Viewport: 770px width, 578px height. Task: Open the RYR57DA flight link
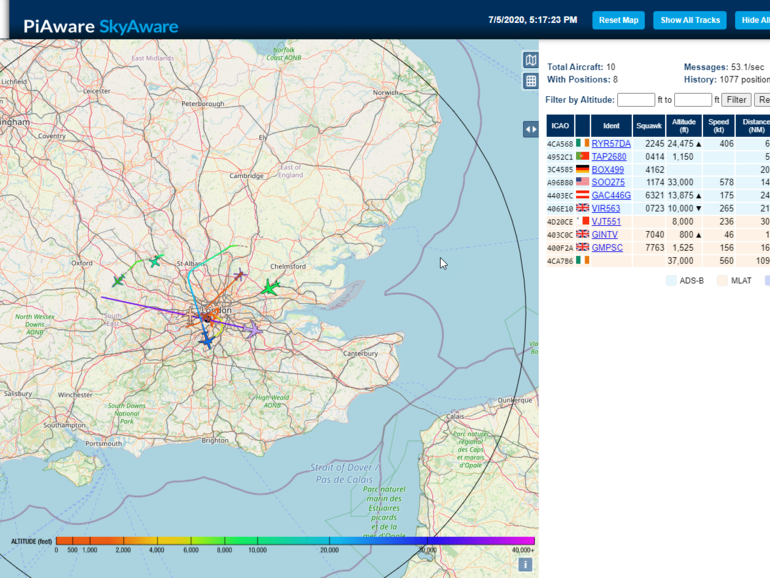611,143
